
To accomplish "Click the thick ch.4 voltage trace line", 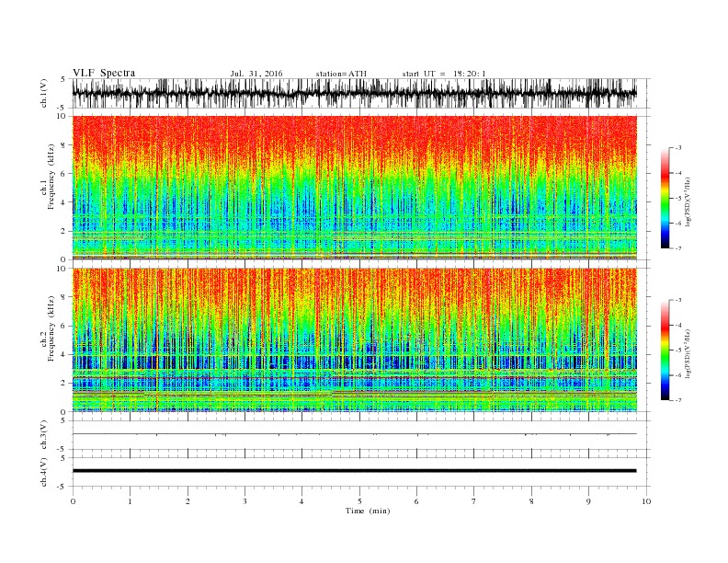I will (x=354, y=471).
